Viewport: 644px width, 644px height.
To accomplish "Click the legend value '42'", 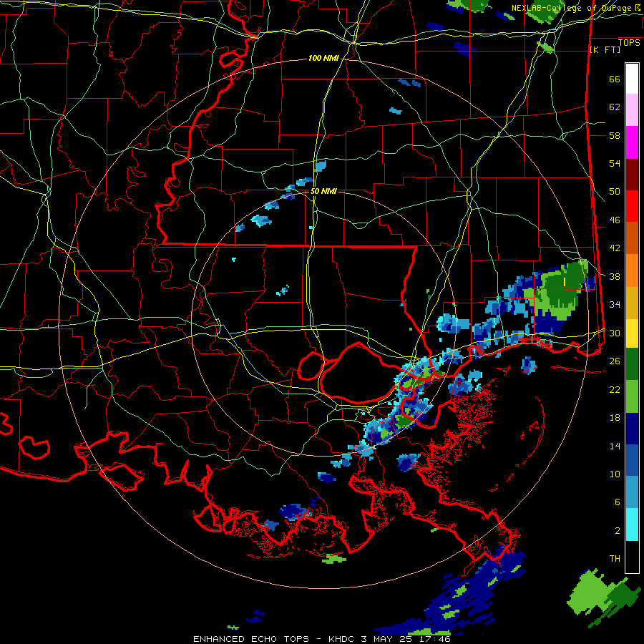I will 615,248.
